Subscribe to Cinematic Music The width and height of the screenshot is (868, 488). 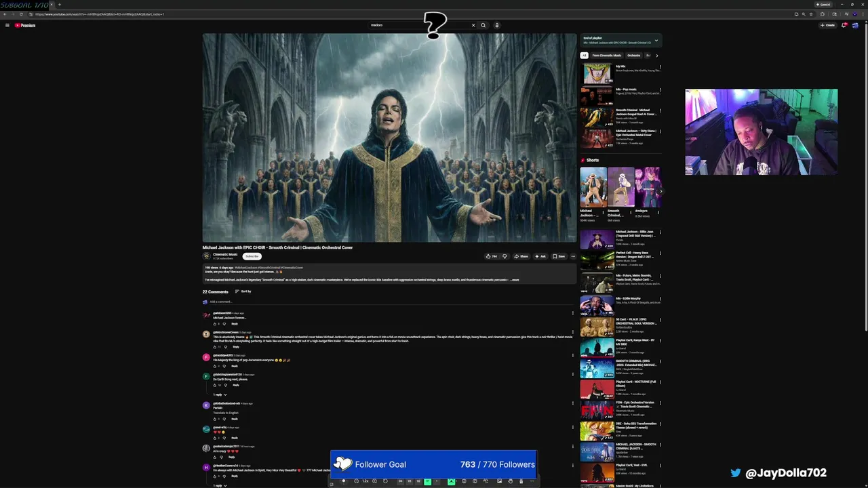pos(252,256)
